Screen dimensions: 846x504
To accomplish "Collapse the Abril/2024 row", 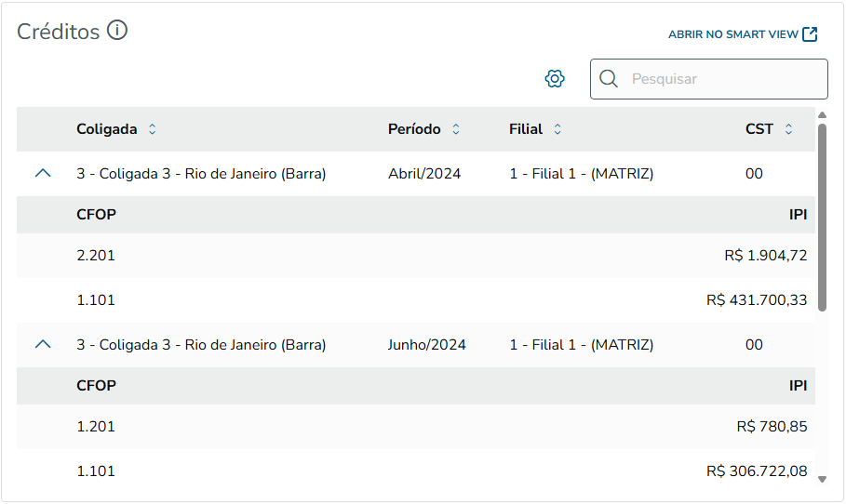I will coord(43,173).
